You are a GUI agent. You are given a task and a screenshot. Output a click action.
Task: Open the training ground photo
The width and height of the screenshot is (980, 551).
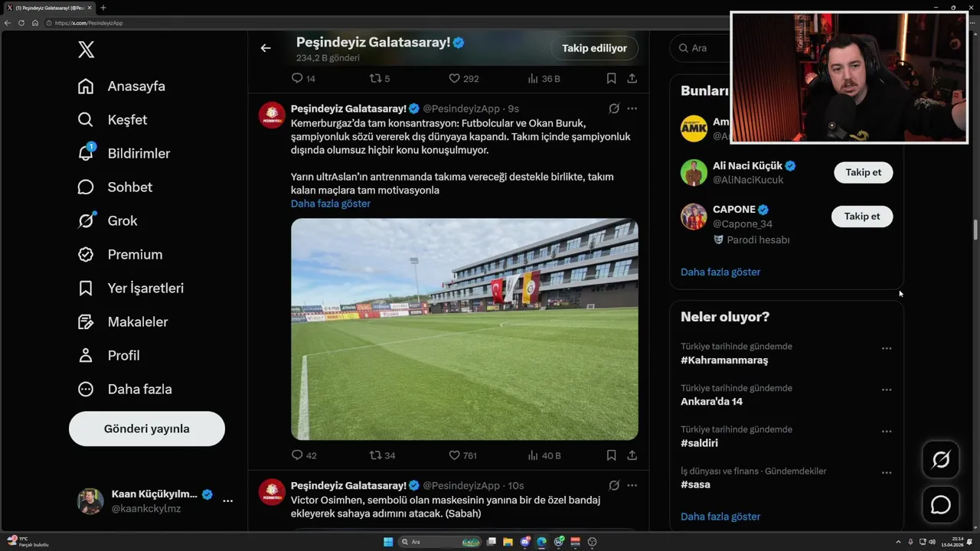coord(465,329)
